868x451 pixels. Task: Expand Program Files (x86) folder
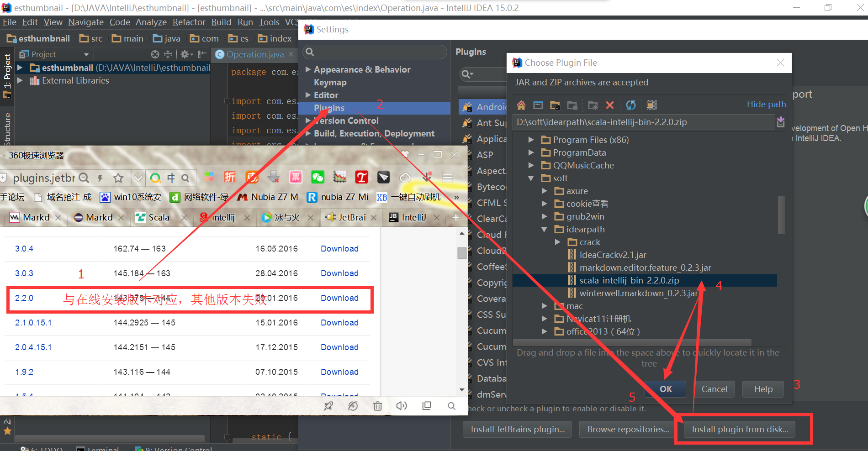pos(531,140)
